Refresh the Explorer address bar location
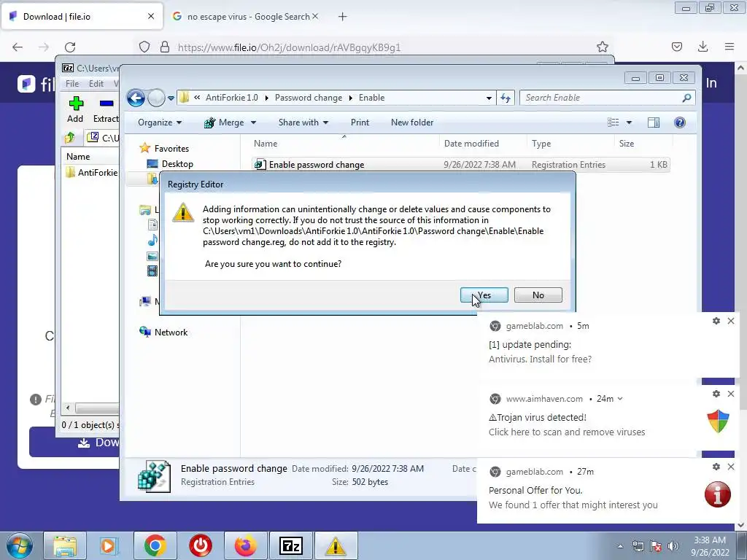Image resolution: width=747 pixels, height=560 pixels. [x=506, y=98]
